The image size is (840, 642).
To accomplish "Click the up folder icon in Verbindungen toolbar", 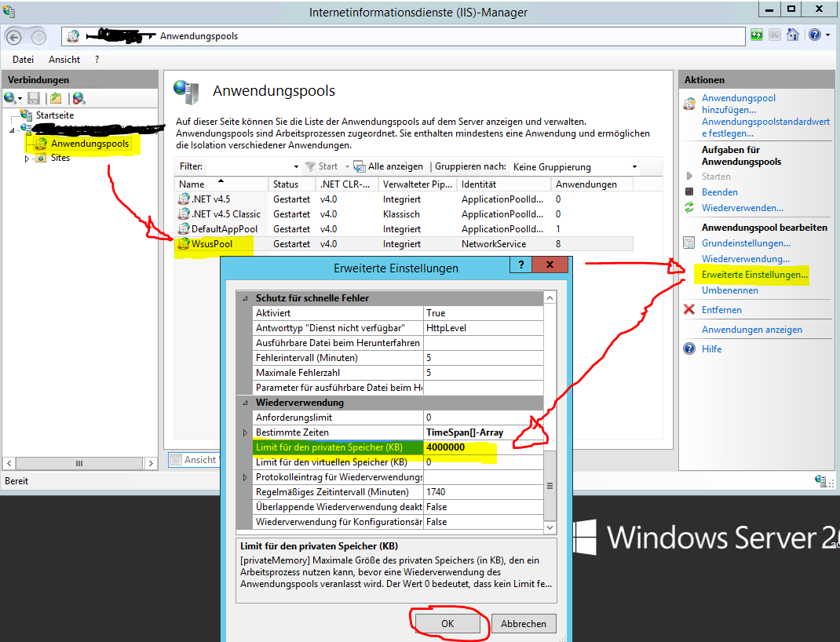I will point(56,98).
